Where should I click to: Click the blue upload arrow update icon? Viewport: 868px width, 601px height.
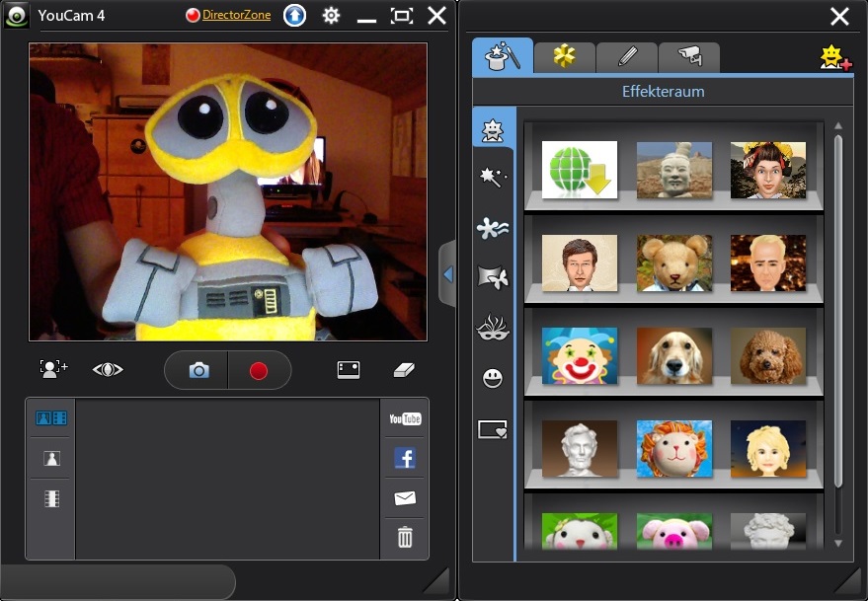tap(294, 16)
